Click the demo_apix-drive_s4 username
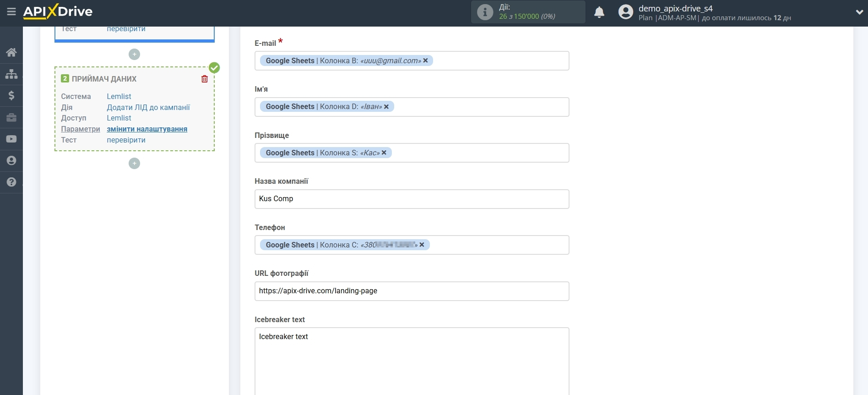 pos(675,8)
